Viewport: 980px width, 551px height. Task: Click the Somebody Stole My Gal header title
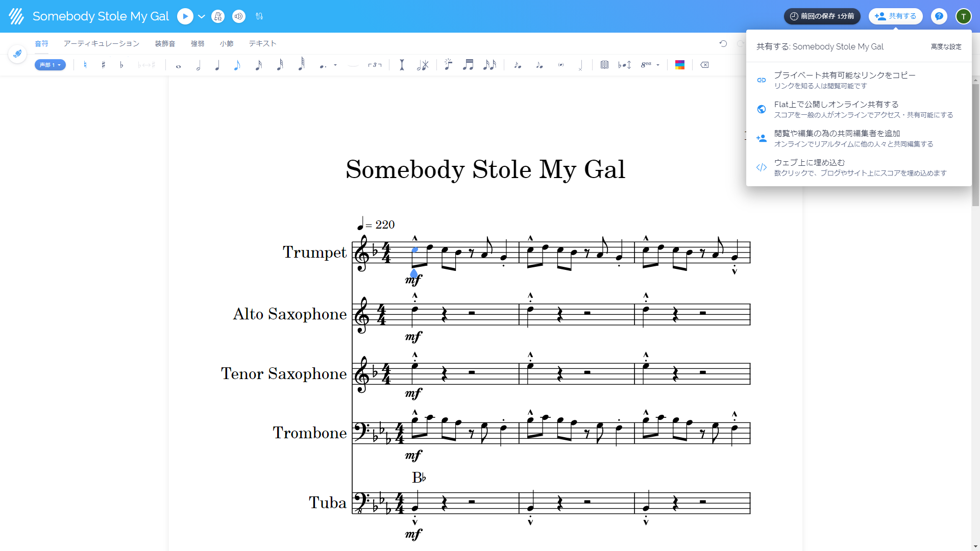101,16
